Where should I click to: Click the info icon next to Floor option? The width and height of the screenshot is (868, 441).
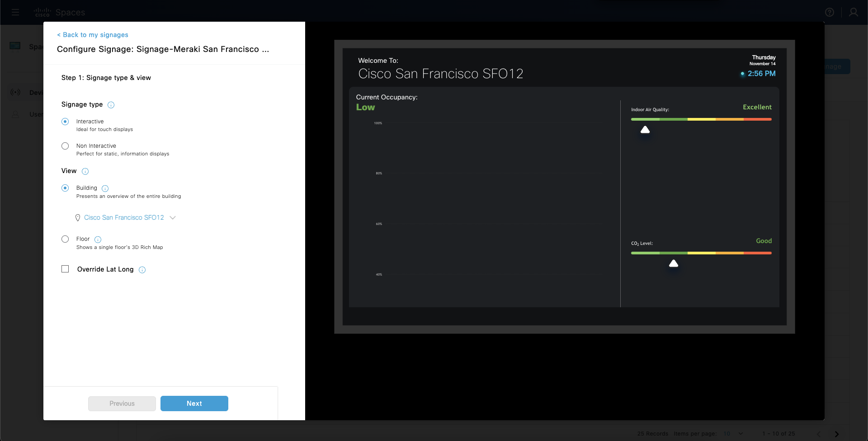98,239
